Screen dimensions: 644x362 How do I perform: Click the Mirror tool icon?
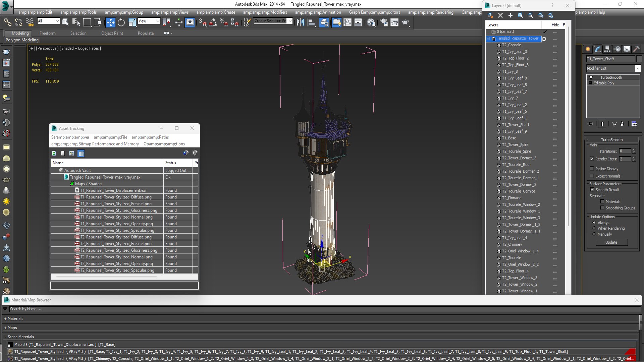pos(300,22)
